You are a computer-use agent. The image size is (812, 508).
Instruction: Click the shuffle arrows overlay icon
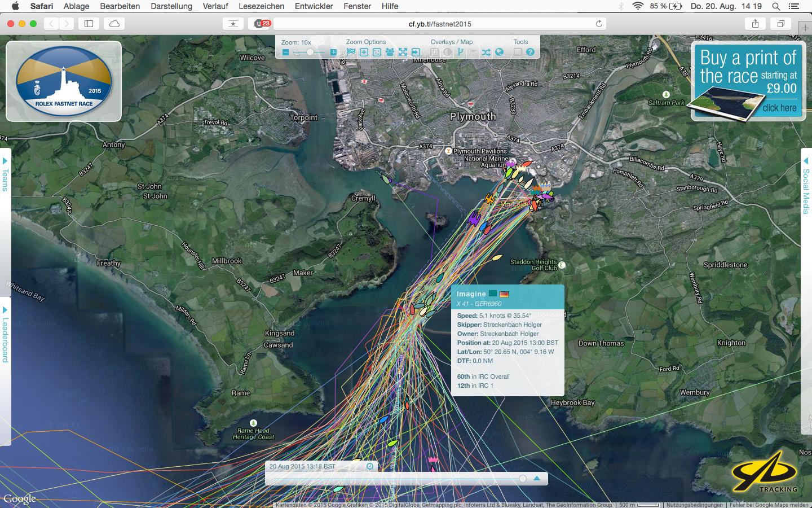pyautogui.click(x=486, y=52)
